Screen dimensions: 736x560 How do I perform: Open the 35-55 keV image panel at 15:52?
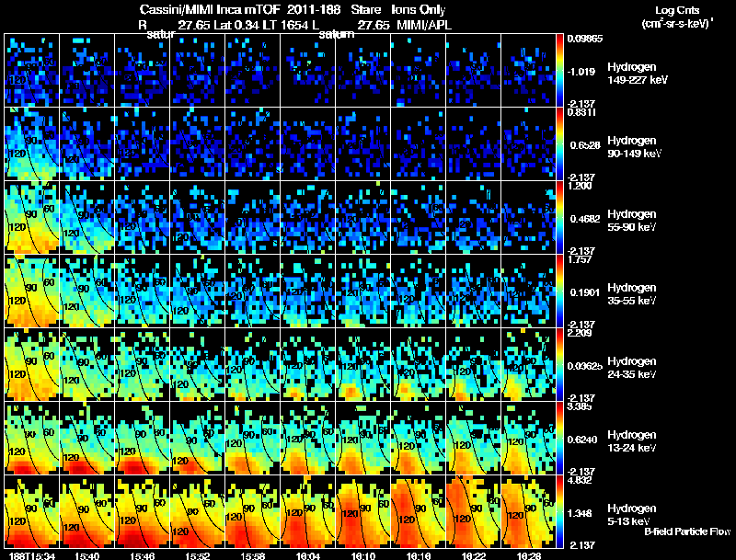coord(198,291)
